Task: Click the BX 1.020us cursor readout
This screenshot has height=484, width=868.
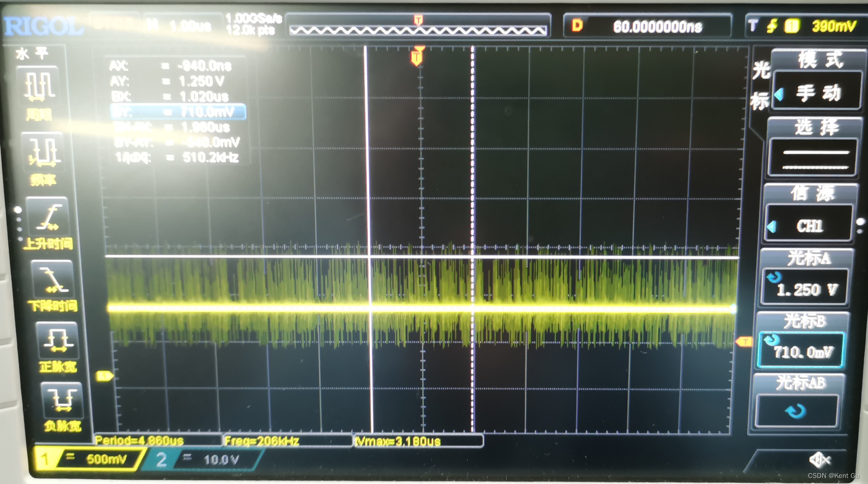Action: 170,96
